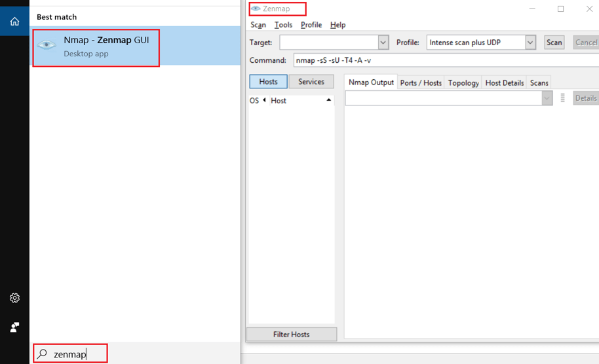
Task: Click the Home icon in Start sidebar
Action: coord(14,22)
